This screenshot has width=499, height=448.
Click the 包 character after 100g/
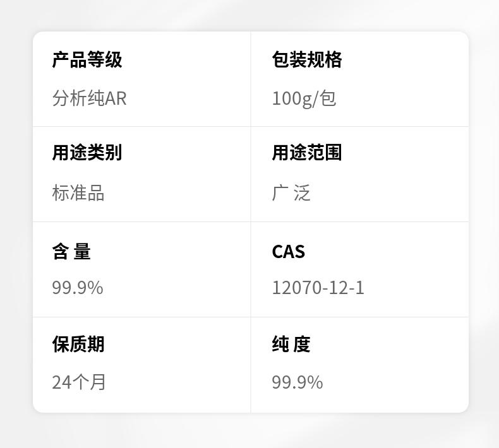[x=328, y=98]
